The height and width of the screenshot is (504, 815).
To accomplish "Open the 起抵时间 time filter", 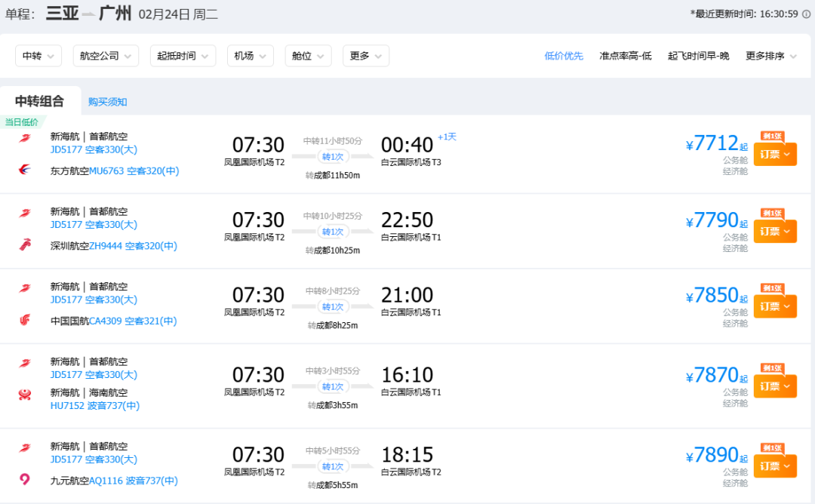I will pos(183,56).
